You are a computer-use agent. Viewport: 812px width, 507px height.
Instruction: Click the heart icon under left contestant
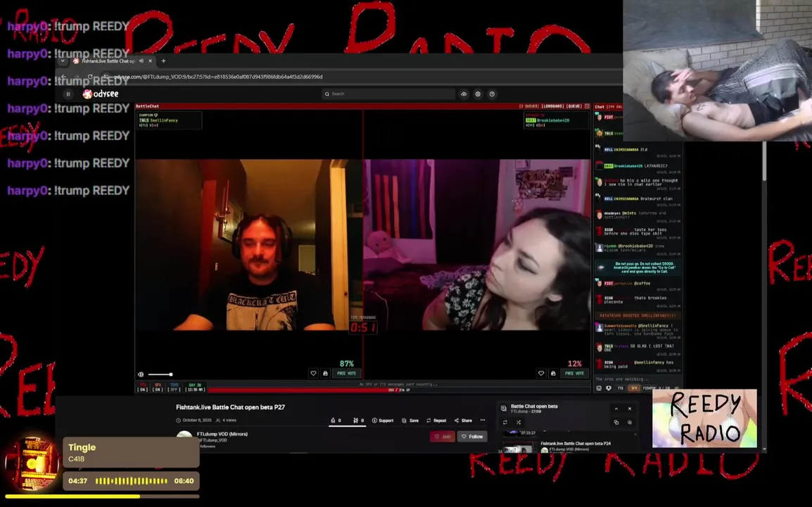point(313,373)
